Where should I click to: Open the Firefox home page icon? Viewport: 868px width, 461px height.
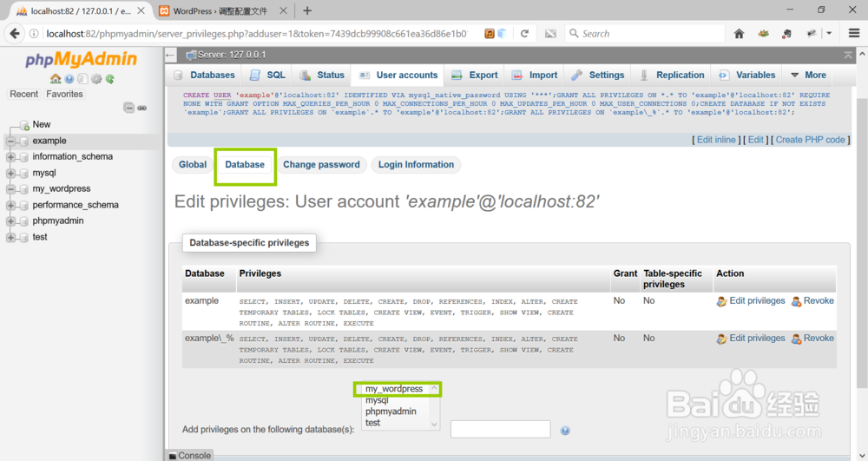[x=739, y=34]
